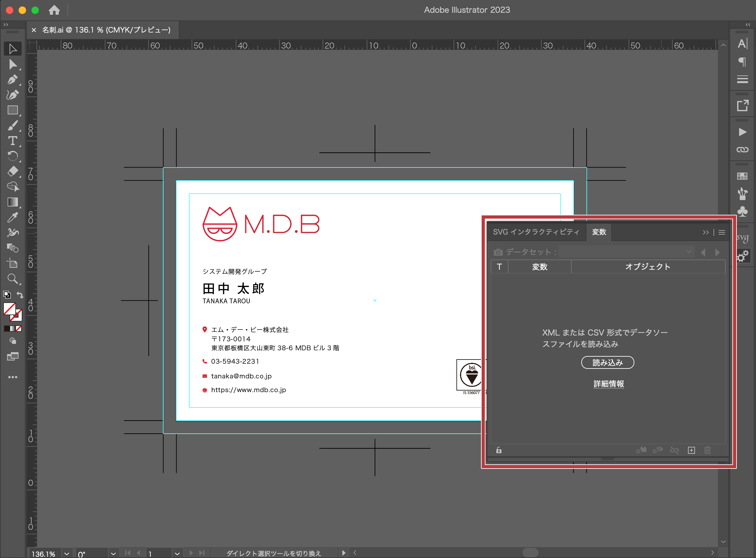Toggle the drawing mode icon
The width and height of the screenshot is (756, 558).
coord(13,341)
